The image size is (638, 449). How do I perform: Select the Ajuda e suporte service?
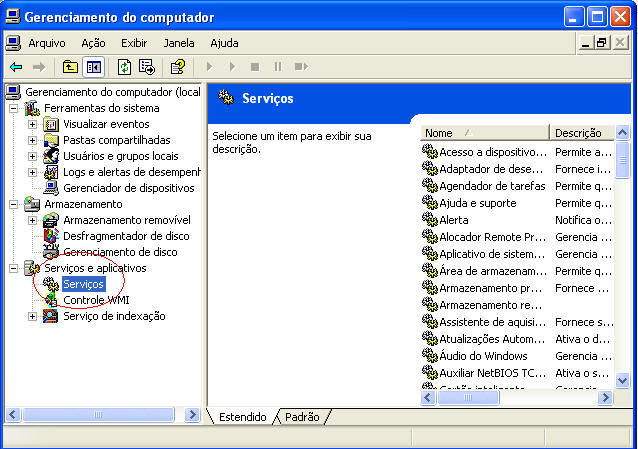click(478, 203)
